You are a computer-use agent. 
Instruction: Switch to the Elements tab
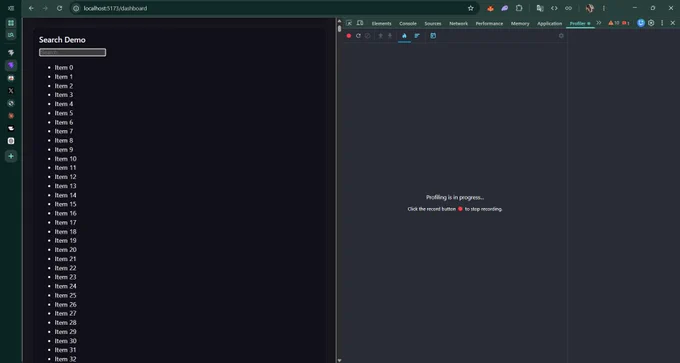[x=381, y=23]
